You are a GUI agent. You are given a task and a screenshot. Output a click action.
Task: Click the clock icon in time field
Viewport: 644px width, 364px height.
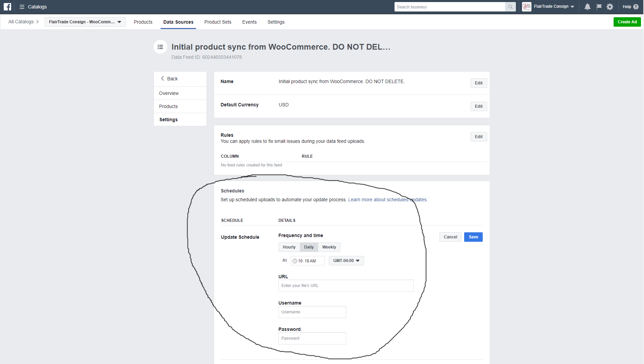pos(295,261)
